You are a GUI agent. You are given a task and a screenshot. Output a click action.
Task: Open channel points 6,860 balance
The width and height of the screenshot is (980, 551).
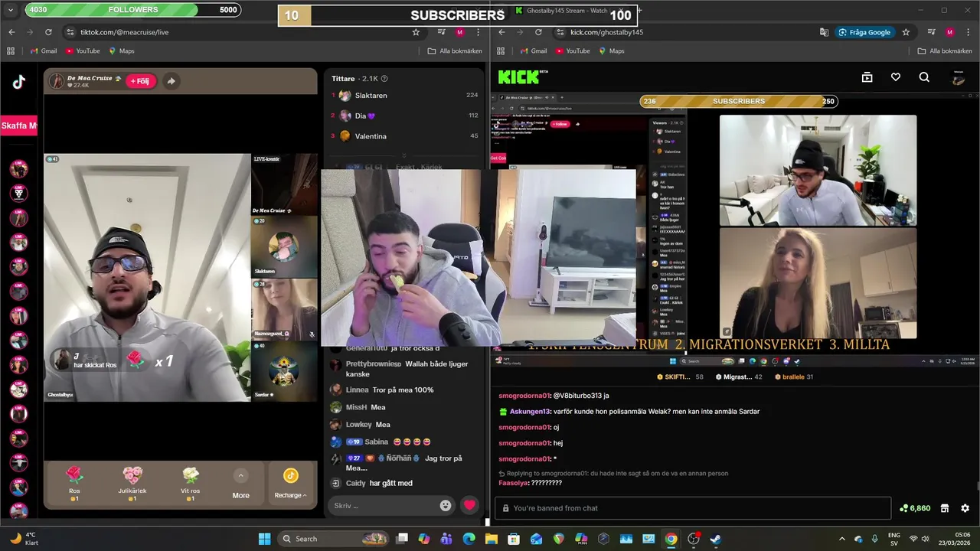click(916, 508)
